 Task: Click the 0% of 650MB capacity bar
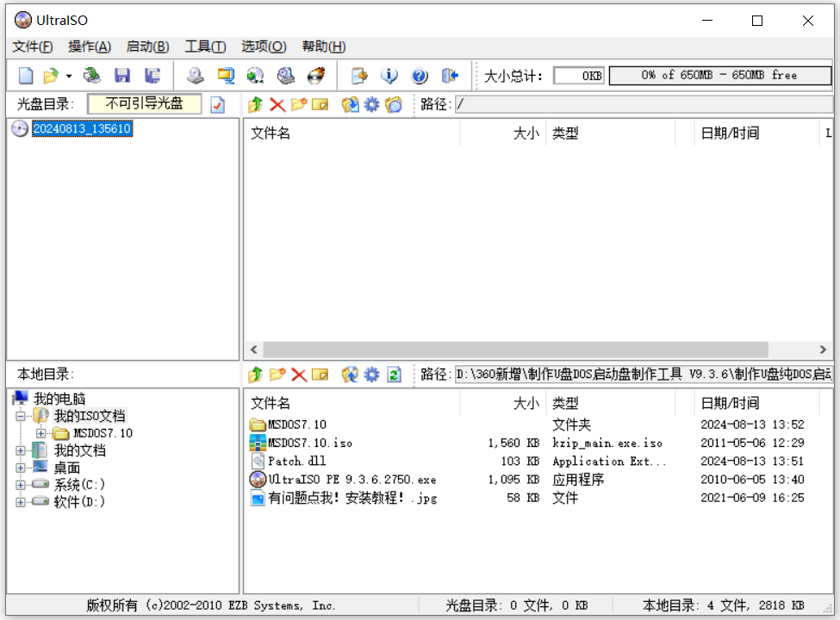click(720, 76)
